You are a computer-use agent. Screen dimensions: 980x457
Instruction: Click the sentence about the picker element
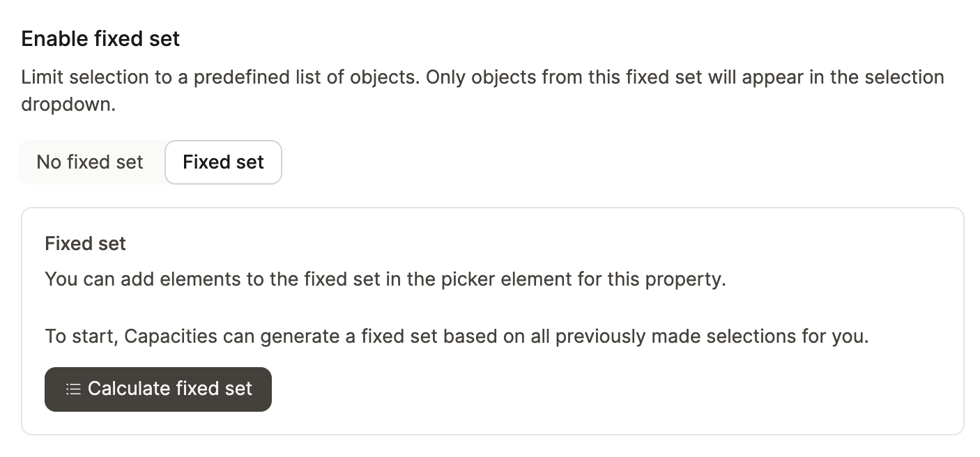[x=385, y=279]
